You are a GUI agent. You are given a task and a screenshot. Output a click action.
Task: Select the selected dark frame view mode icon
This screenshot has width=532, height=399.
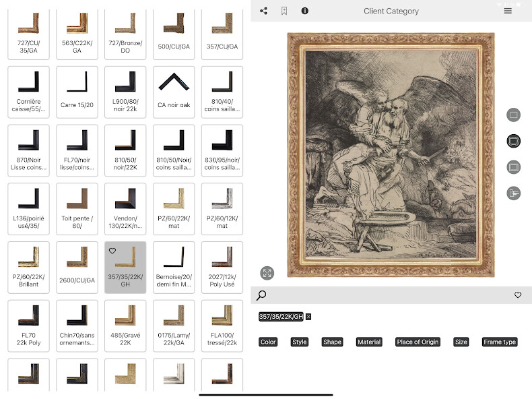[514, 141]
